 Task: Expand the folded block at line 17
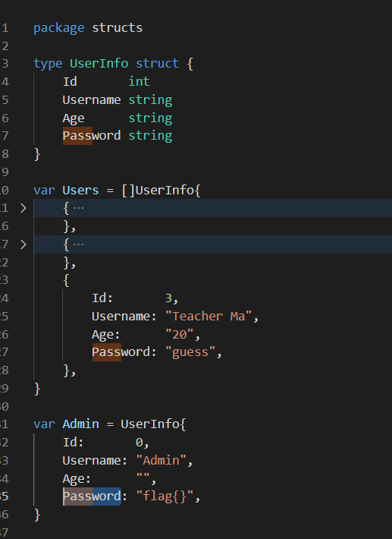point(24,244)
